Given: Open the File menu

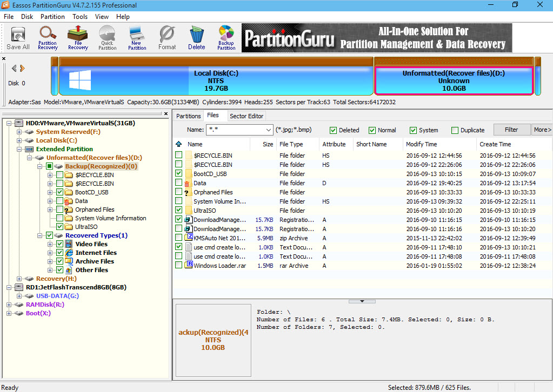Looking at the screenshot, I should tap(9, 17).
